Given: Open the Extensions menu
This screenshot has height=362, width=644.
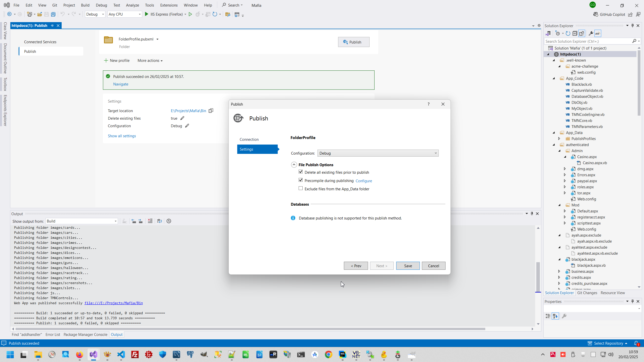Looking at the screenshot, I should point(169,5).
